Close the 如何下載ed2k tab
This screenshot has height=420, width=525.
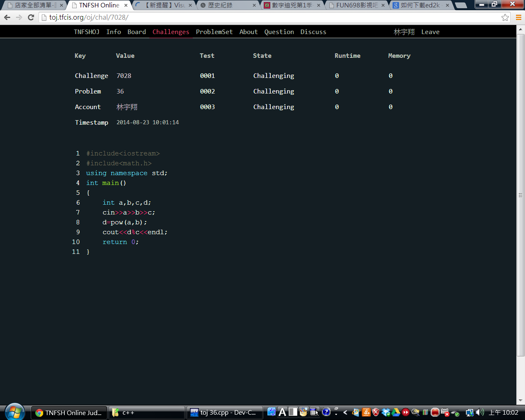click(x=447, y=5)
